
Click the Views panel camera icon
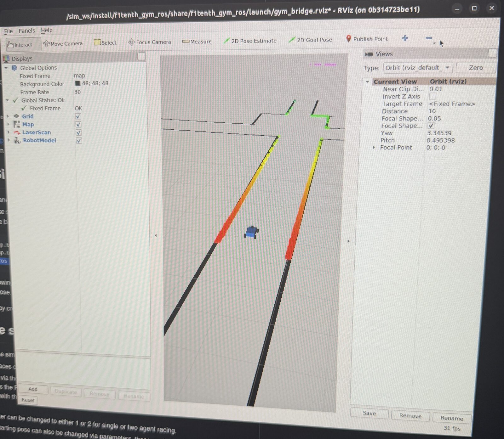[x=369, y=54]
